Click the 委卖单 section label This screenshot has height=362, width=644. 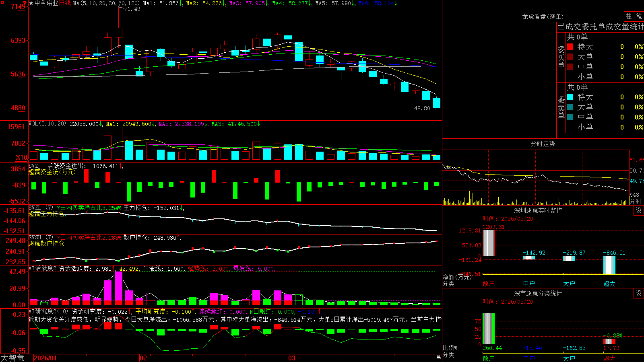tap(561, 107)
